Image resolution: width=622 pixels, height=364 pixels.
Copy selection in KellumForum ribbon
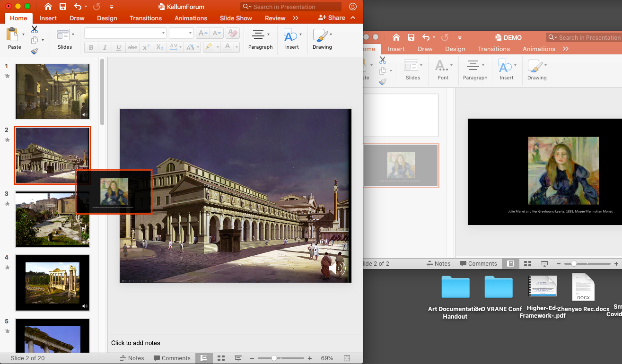pos(35,40)
